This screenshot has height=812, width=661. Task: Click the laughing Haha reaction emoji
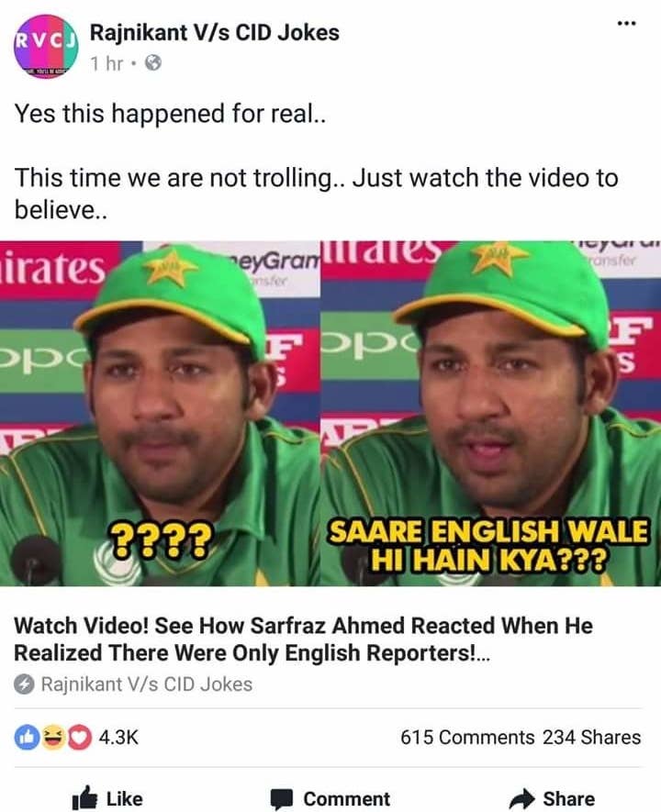pyautogui.click(x=52, y=738)
